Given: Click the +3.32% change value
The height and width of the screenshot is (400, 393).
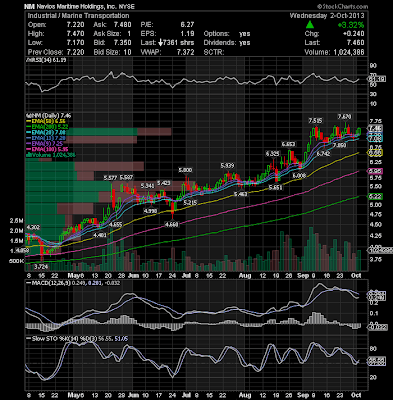Looking at the screenshot, I should point(351,25).
